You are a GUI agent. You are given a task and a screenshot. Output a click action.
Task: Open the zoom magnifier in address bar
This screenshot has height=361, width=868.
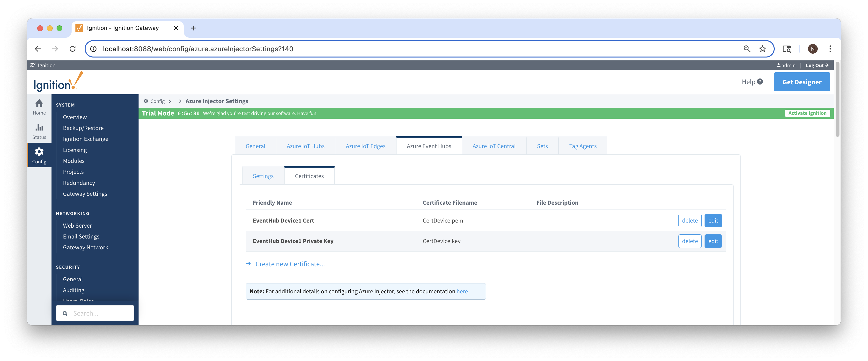point(747,49)
